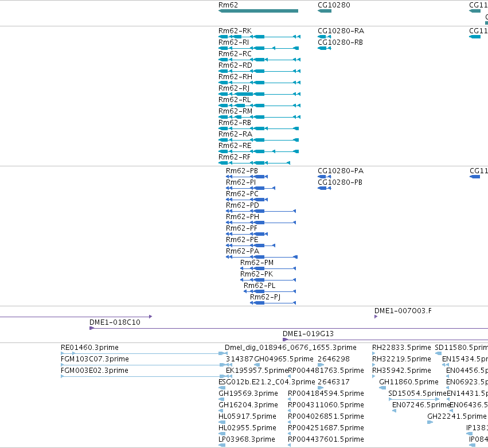488x448 pixels.
Task: Click EST FGM103C07.3prime
Action: pos(145,365)
